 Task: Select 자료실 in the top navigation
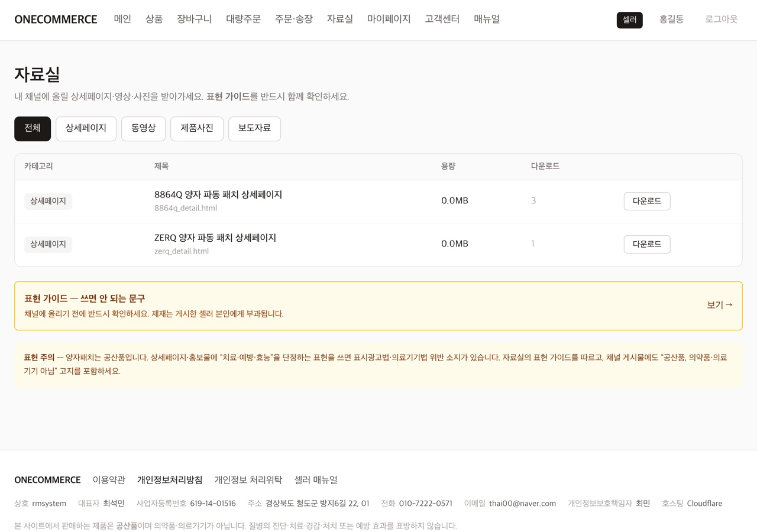(339, 19)
